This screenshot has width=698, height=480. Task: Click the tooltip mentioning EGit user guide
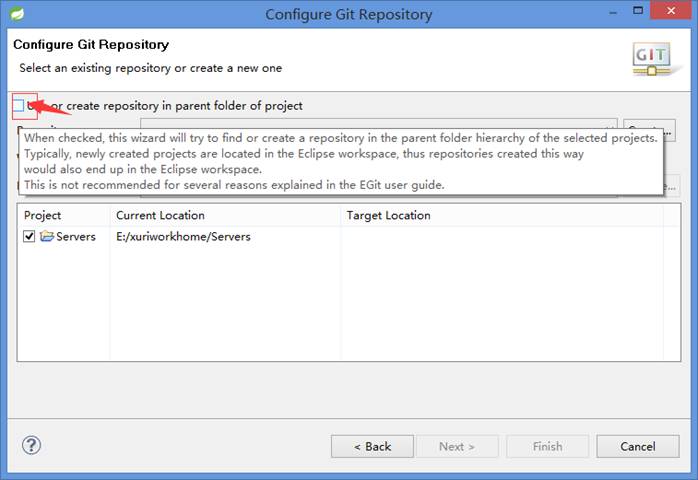tap(341, 162)
